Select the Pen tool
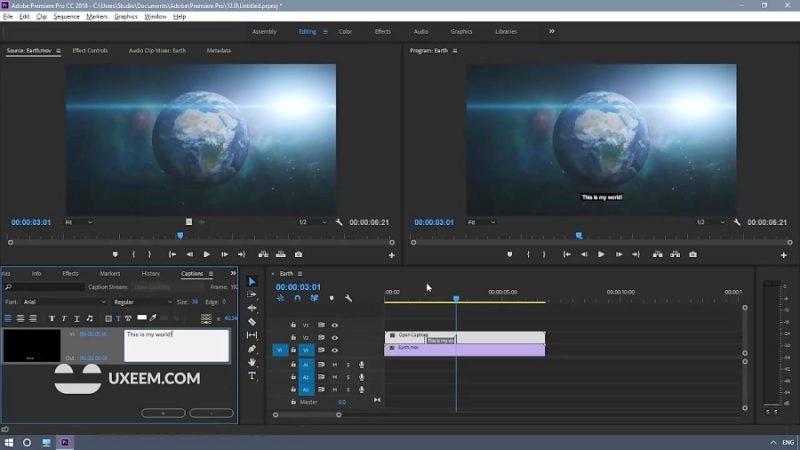This screenshot has height=450, width=800. point(252,349)
